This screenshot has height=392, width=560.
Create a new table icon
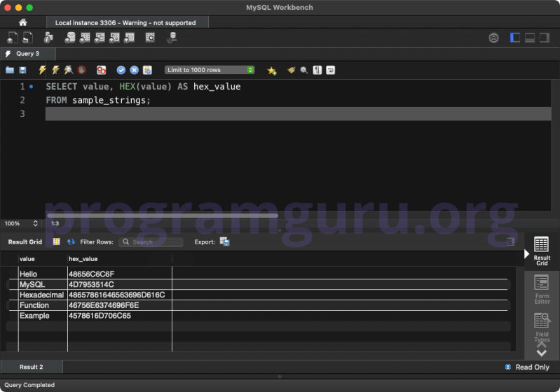tap(85, 38)
